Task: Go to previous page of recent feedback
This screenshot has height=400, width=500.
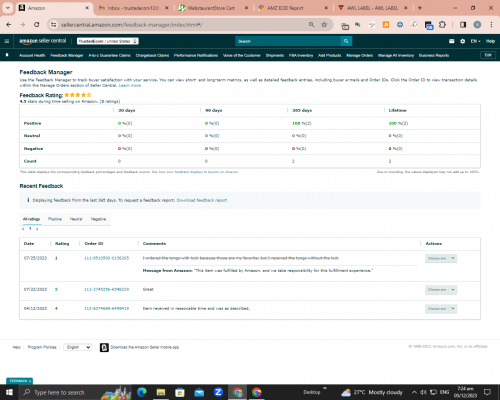Action: (x=23, y=229)
